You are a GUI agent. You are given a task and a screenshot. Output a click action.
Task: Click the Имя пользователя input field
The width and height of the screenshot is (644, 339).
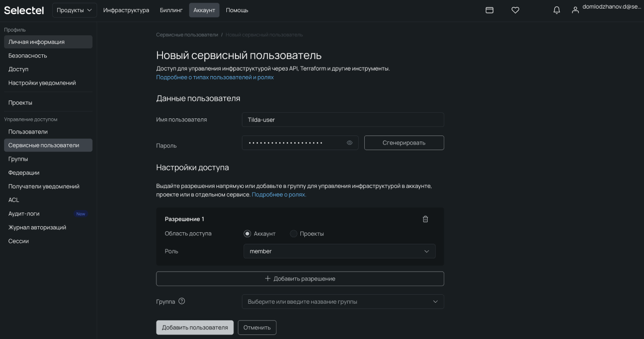pyautogui.click(x=343, y=119)
